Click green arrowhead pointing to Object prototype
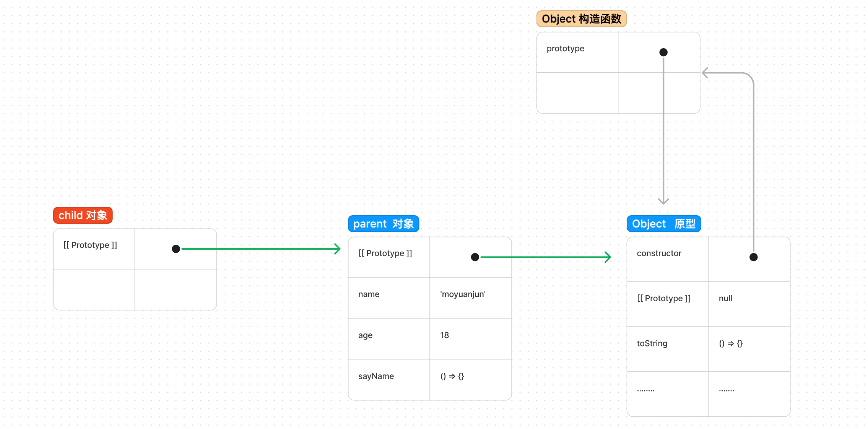This screenshot has width=868, height=429. tap(608, 257)
